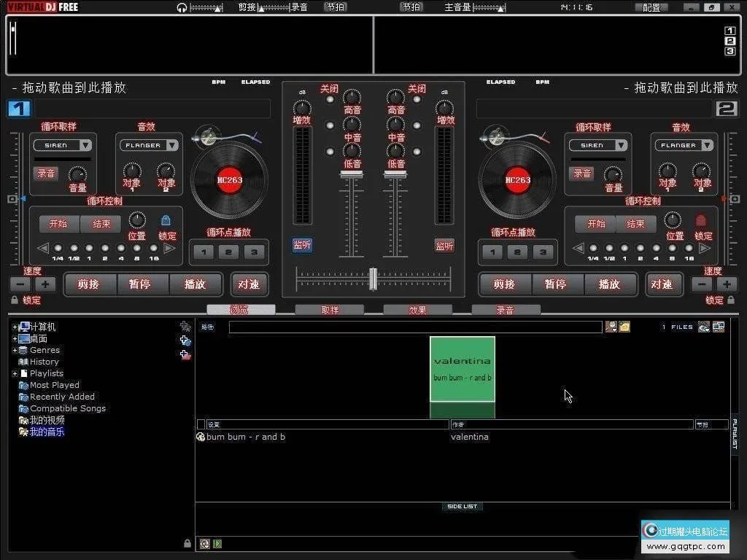Toggle the deck 1 loop lock (锁定) padlock
Screen dimensions: 747x560
coord(166,220)
